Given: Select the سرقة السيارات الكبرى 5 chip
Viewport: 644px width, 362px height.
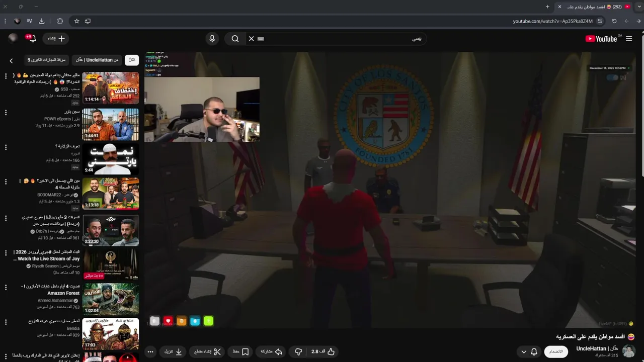Looking at the screenshot, I should (x=46, y=60).
